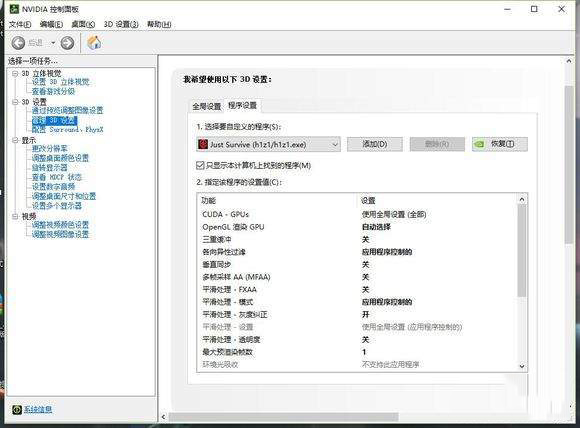Select 调整视频图像设置 in tree

[60, 234]
